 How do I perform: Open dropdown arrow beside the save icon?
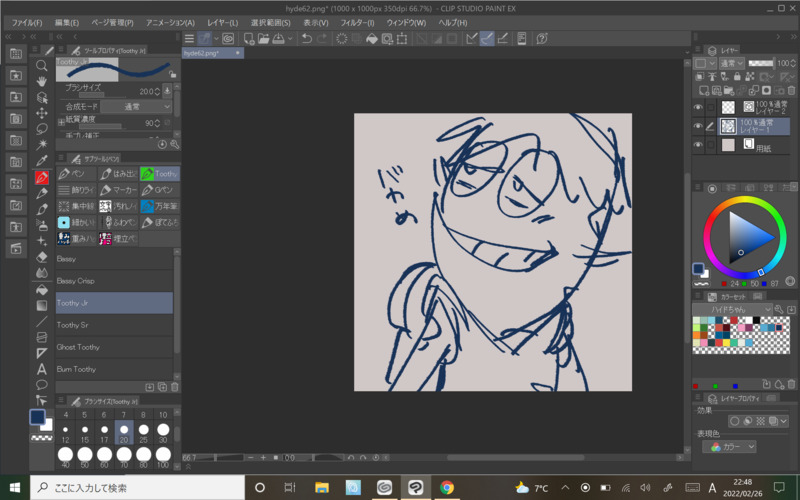click(290, 39)
